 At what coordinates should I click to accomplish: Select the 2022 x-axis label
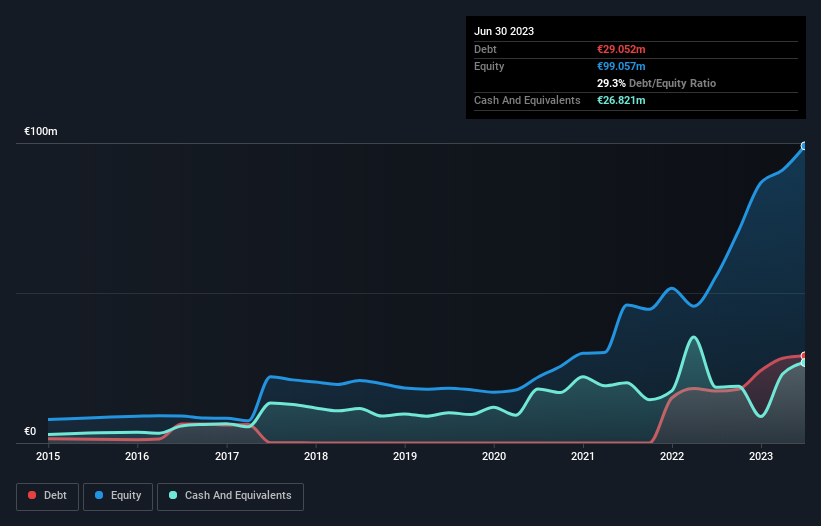[672, 456]
